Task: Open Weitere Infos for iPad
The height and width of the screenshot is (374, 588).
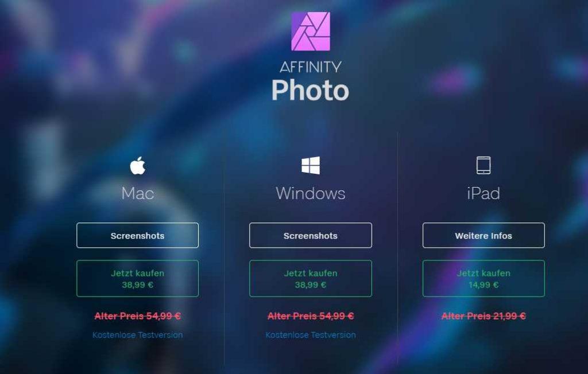Action: click(483, 235)
